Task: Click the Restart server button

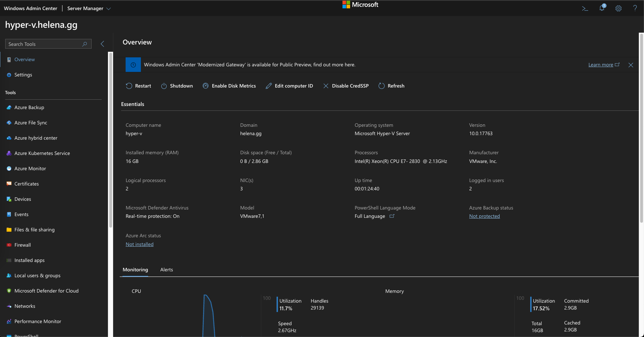Action: 138,86
